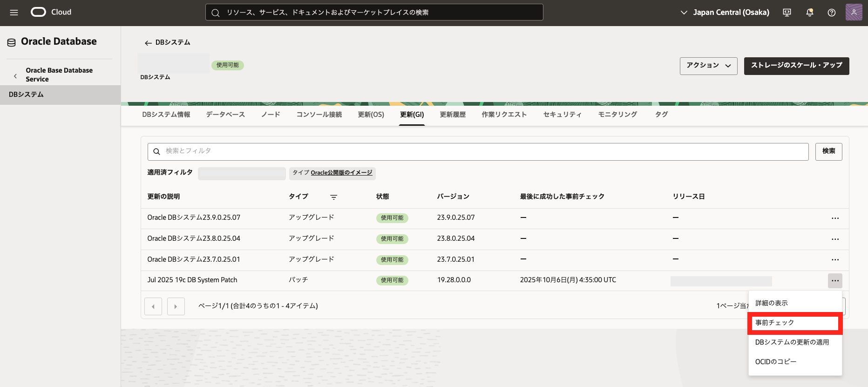This screenshot has width=868, height=387.
Task: Open the hamburger navigation menu
Action: (x=14, y=13)
